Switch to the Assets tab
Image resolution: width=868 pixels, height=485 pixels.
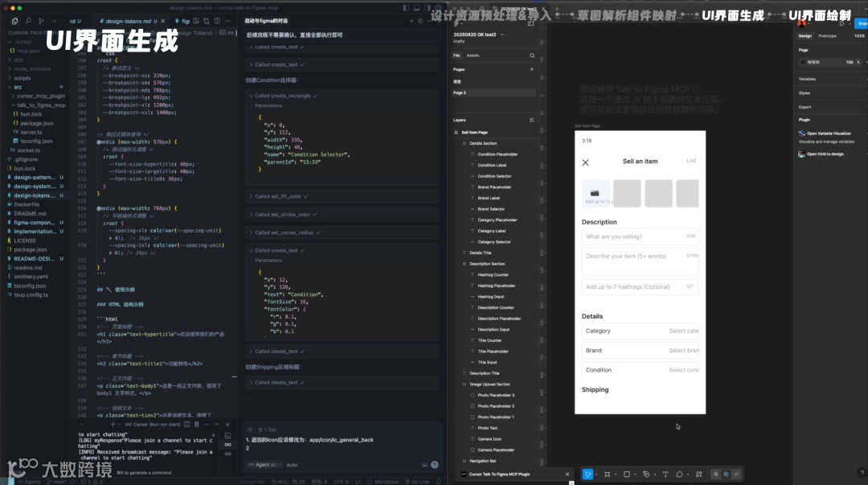point(473,55)
